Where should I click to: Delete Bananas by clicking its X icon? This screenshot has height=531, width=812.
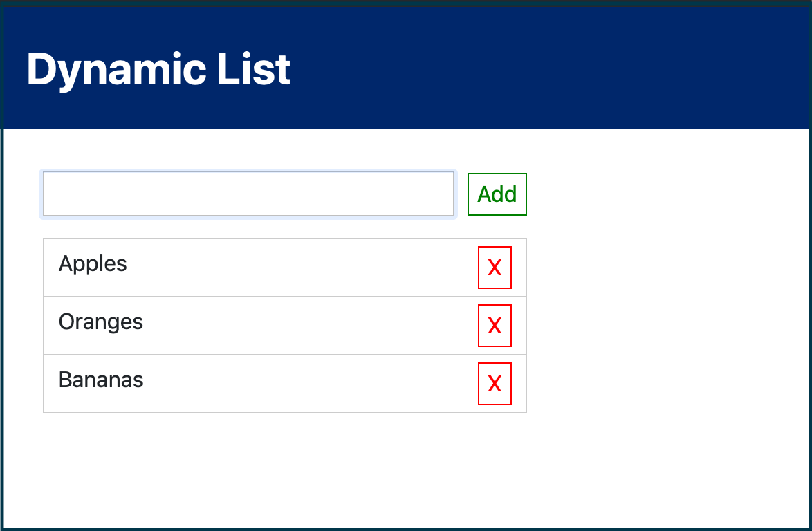coord(495,384)
